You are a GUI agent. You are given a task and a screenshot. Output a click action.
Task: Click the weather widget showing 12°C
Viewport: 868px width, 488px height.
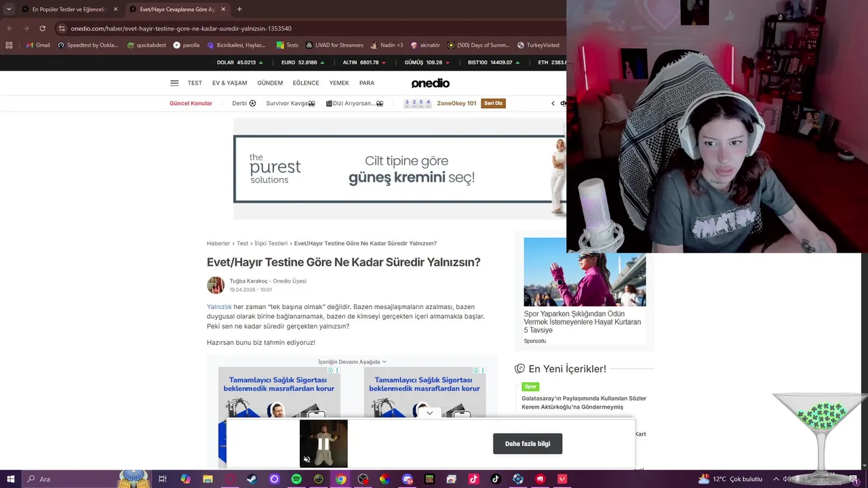(x=730, y=479)
